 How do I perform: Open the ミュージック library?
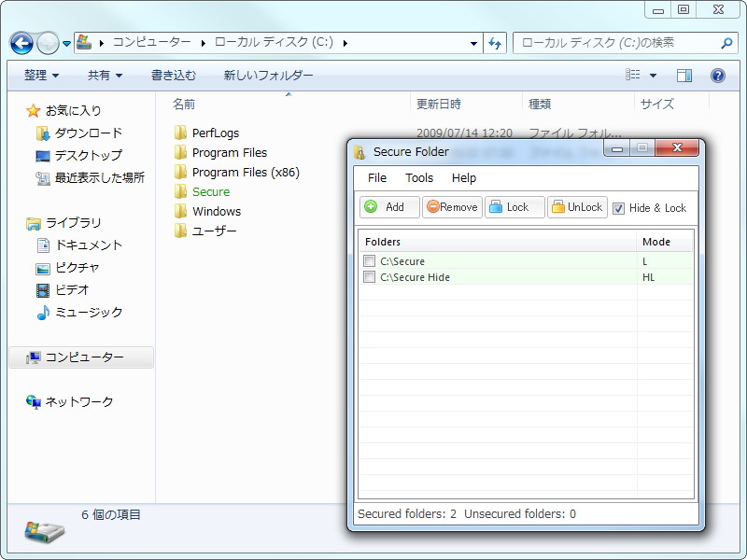[89, 312]
